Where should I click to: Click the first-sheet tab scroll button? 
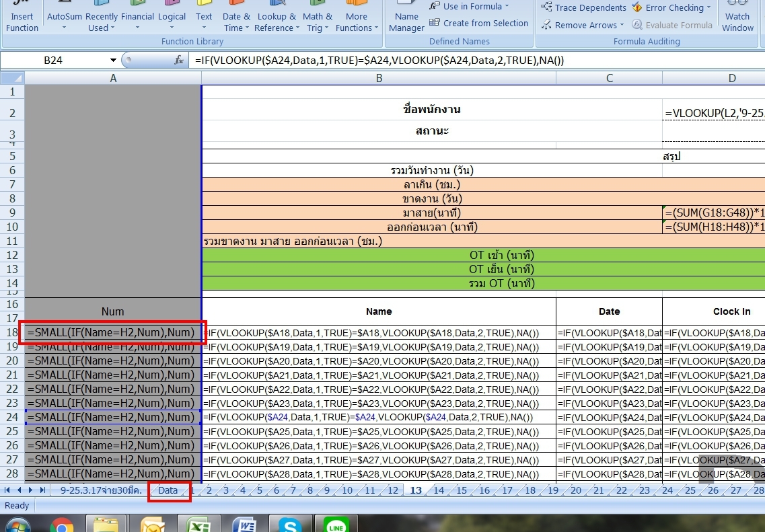(x=7, y=490)
